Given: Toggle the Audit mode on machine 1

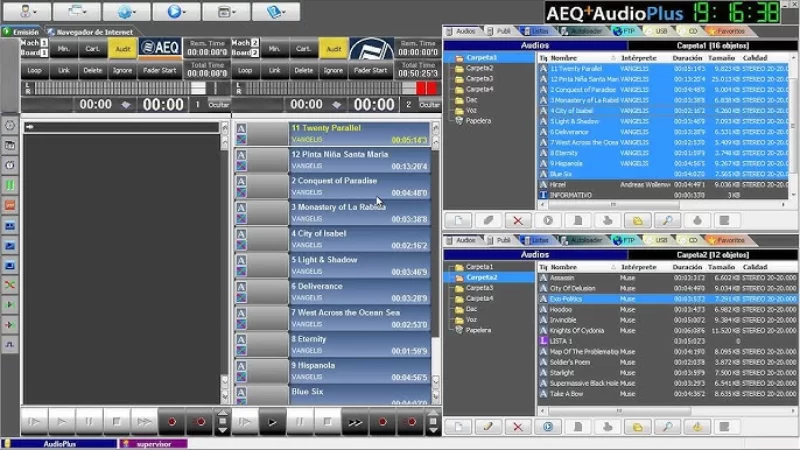Looking at the screenshot, I should pos(122,48).
